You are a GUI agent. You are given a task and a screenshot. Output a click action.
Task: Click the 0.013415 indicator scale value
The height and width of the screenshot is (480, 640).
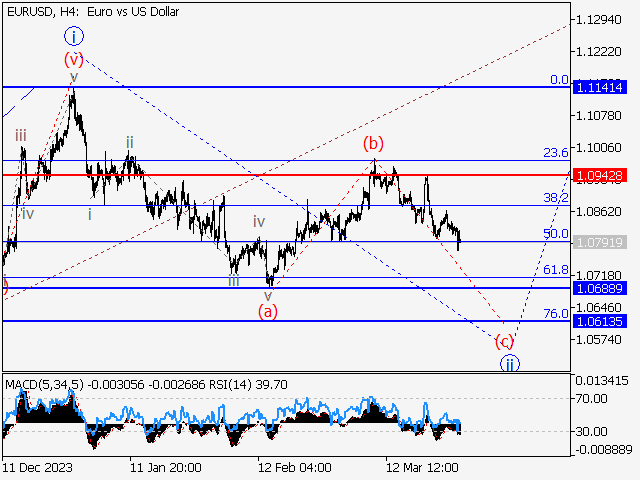[x=602, y=381]
